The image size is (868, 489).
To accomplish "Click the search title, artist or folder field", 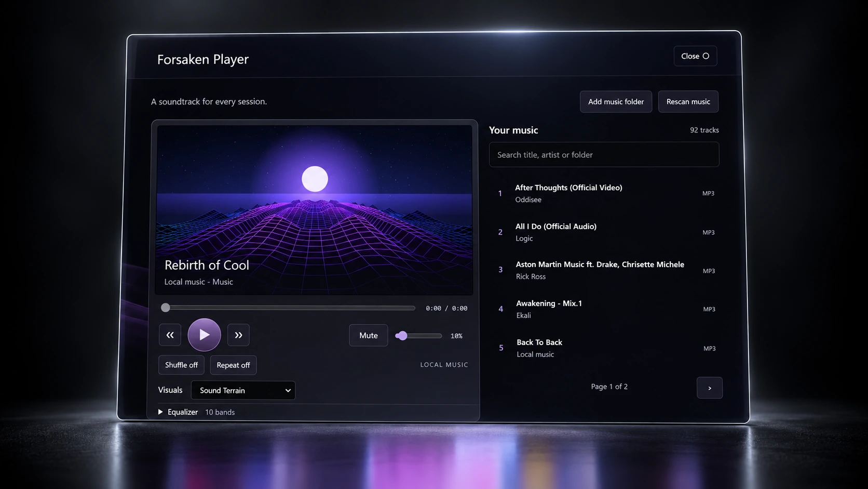I will [x=604, y=154].
